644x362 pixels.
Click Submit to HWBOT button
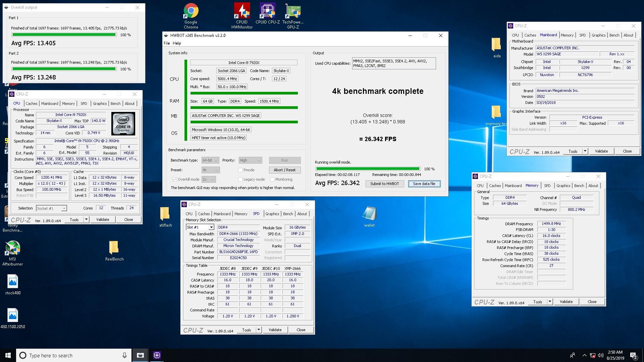[x=384, y=184]
